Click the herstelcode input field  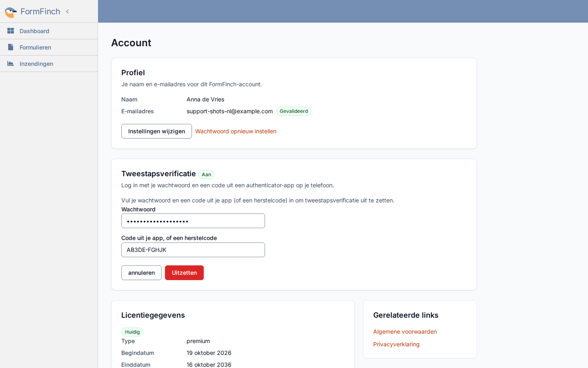[x=193, y=250]
